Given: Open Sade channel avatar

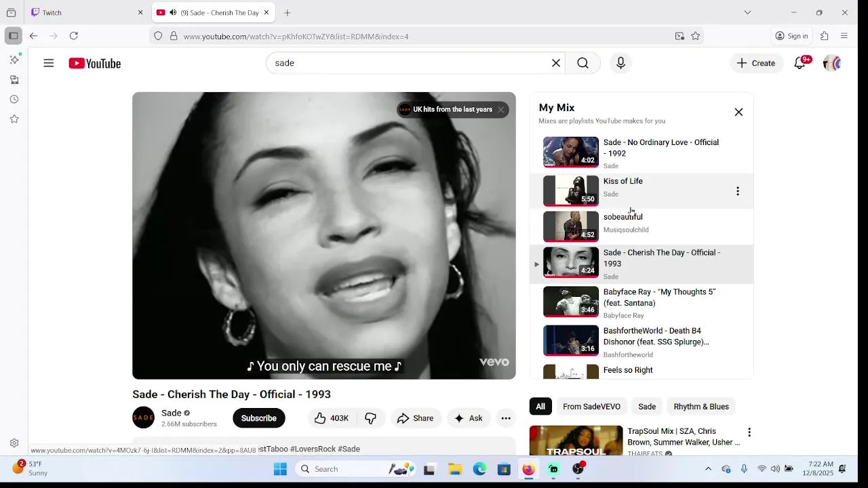Looking at the screenshot, I should point(143,418).
